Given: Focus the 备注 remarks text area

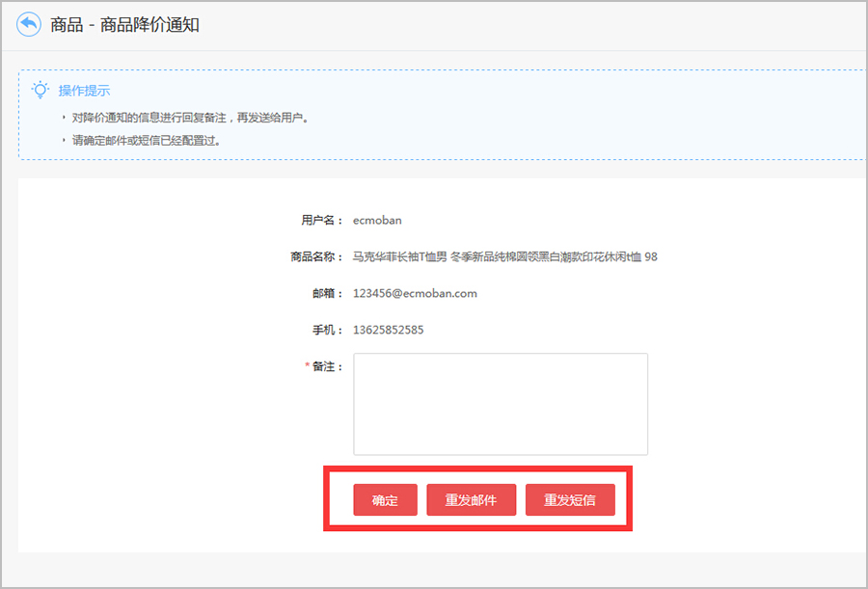Looking at the screenshot, I should click(501, 404).
